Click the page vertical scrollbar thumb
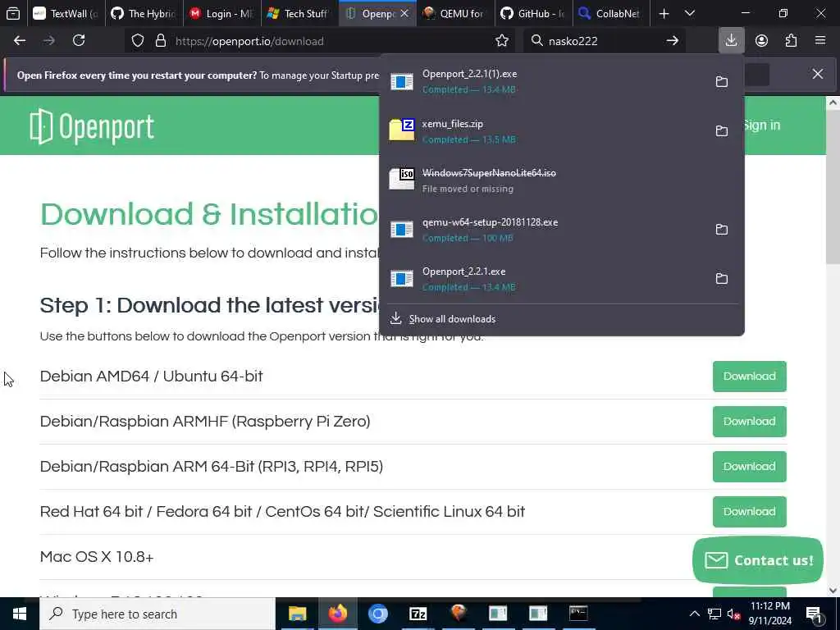Screen dimensions: 840x630 click(833, 188)
